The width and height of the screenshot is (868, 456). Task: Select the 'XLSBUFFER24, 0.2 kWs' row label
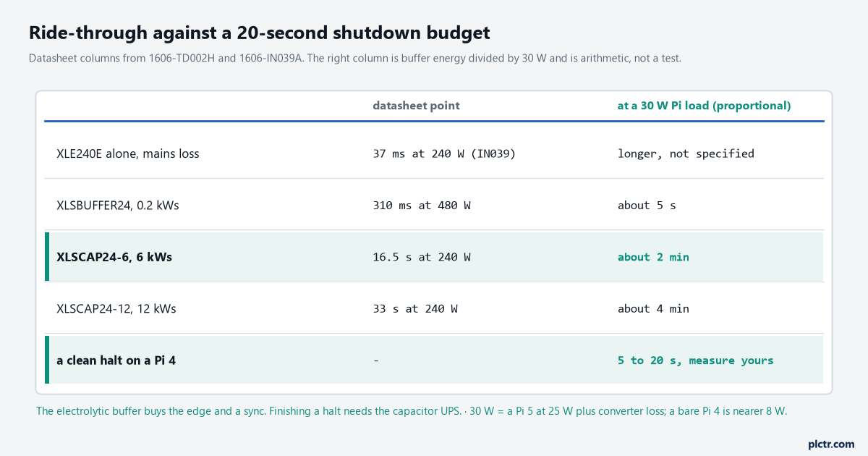[118, 206]
